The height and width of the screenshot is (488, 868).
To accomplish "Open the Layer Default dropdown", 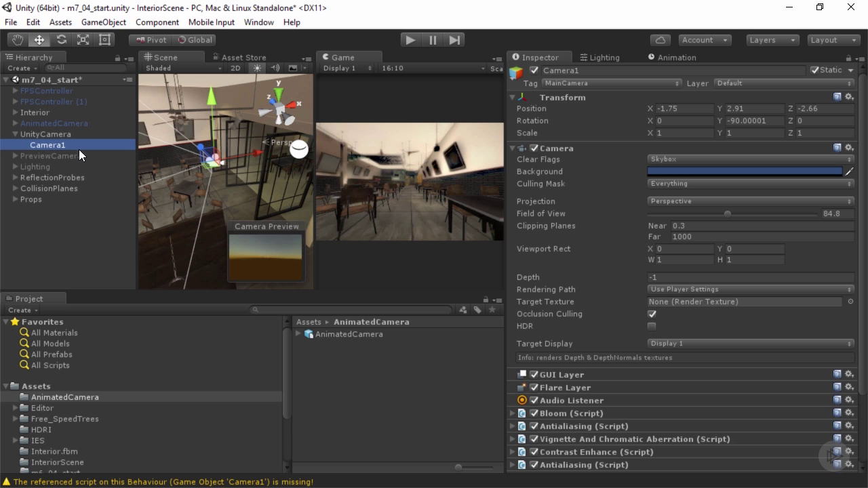I will (783, 83).
